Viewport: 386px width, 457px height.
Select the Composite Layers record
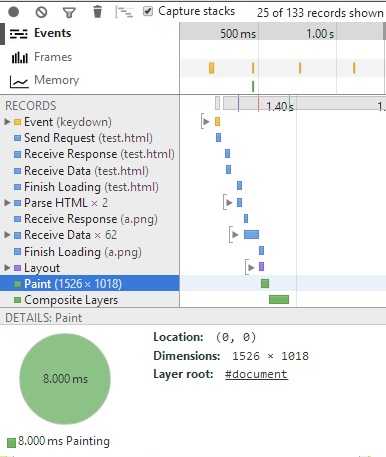pyautogui.click(x=90, y=300)
